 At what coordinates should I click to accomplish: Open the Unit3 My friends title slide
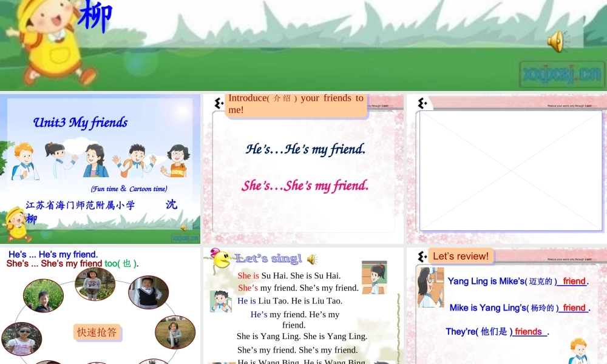(100, 169)
